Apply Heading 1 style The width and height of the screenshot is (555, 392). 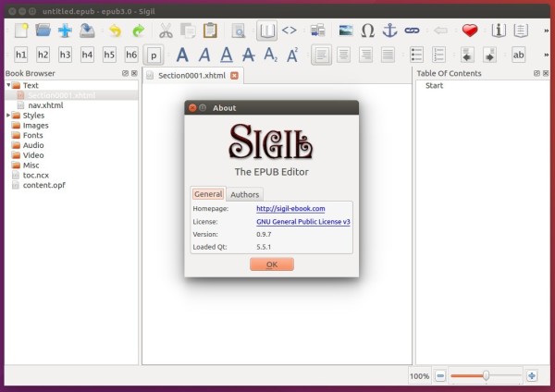[x=21, y=55]
